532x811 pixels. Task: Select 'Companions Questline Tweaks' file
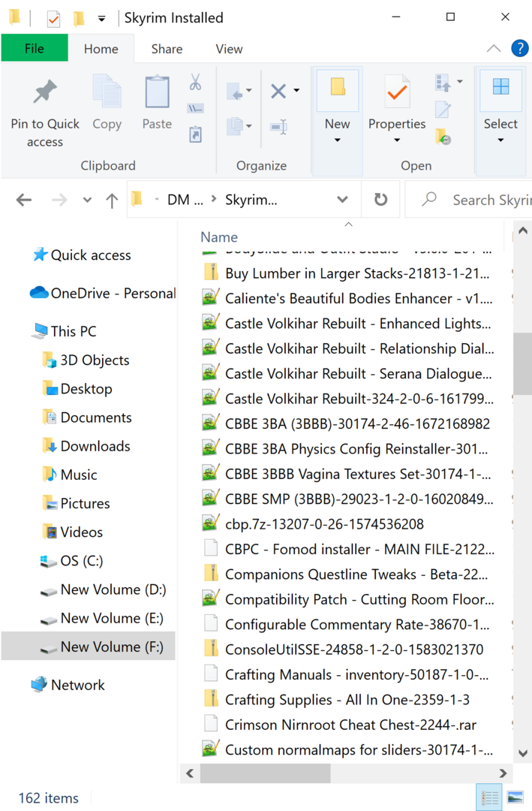click(x=347, y=574)
